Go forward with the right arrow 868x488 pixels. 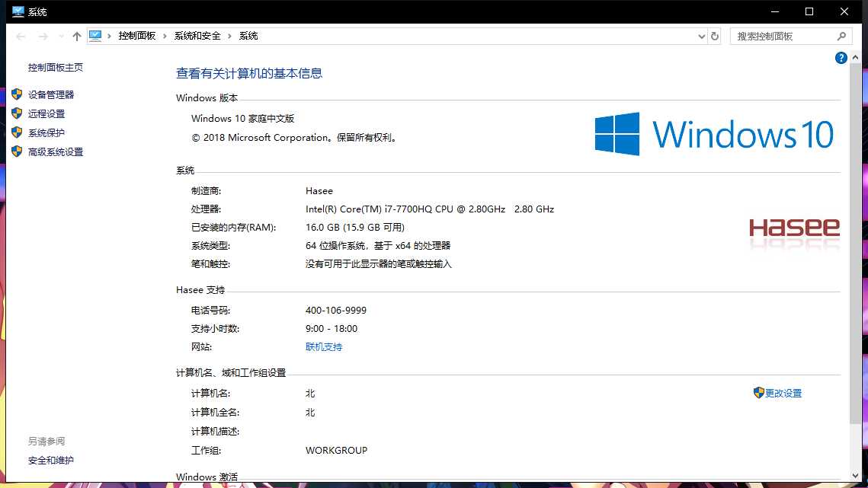coord(43,37)
